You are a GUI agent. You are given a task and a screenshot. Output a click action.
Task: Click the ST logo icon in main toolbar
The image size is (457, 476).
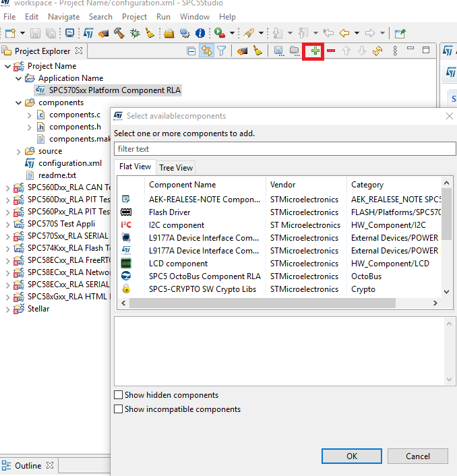click(88, 33)
